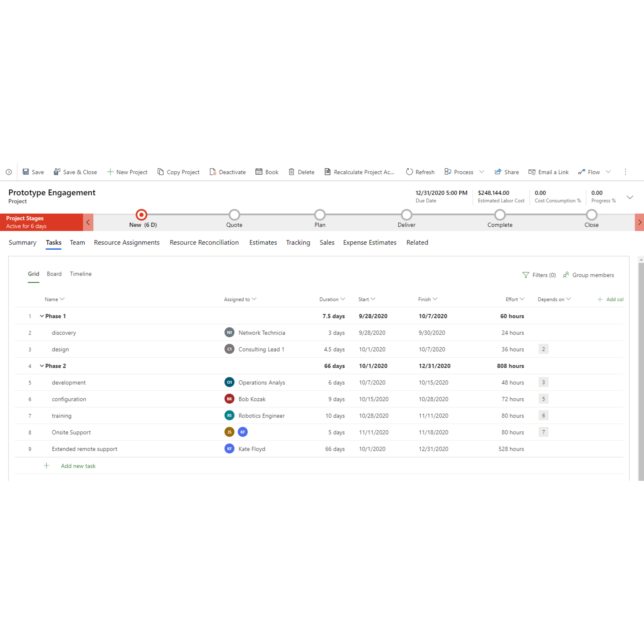Click the Delete trash icon
The image size is (644, 644).
pos(291,172)
